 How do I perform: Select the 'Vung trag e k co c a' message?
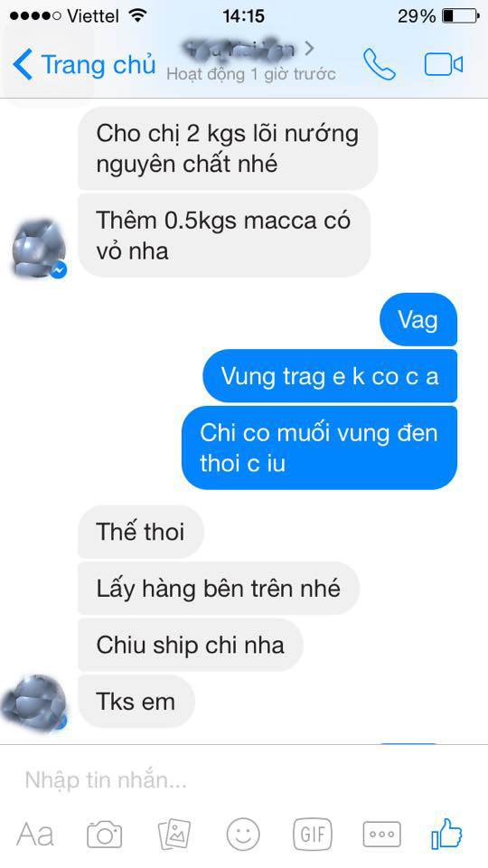click(330, 376)
